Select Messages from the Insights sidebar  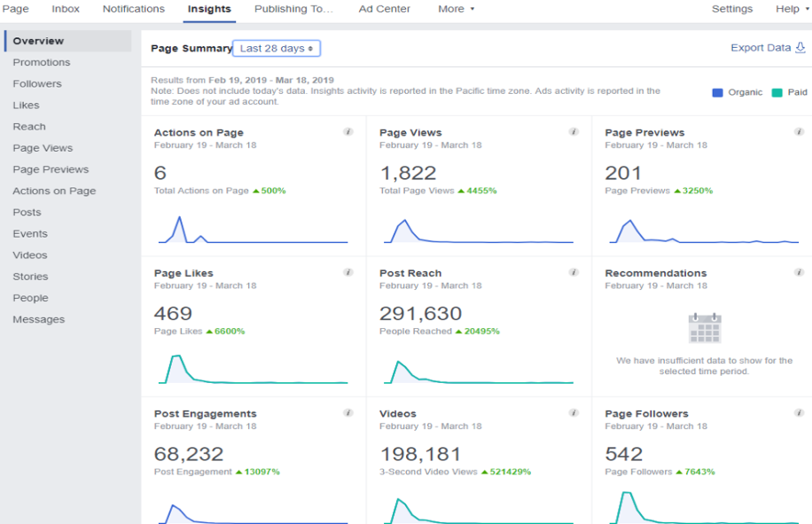coord(39,318)
